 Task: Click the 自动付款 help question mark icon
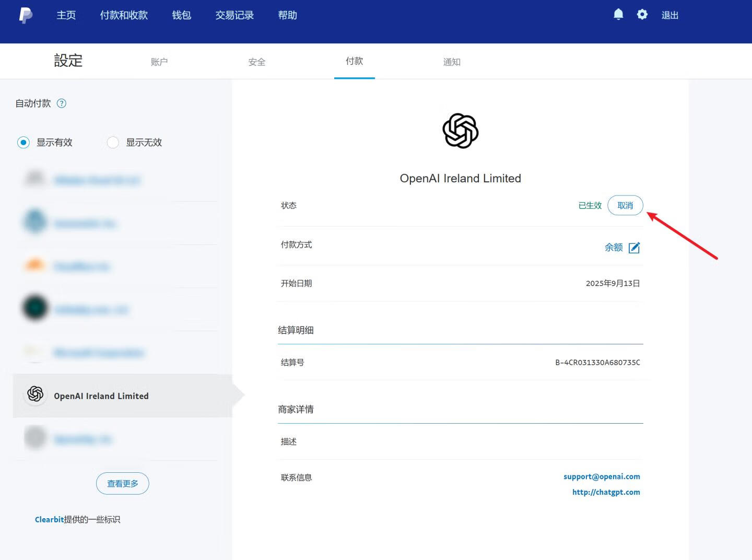(62, 103)
